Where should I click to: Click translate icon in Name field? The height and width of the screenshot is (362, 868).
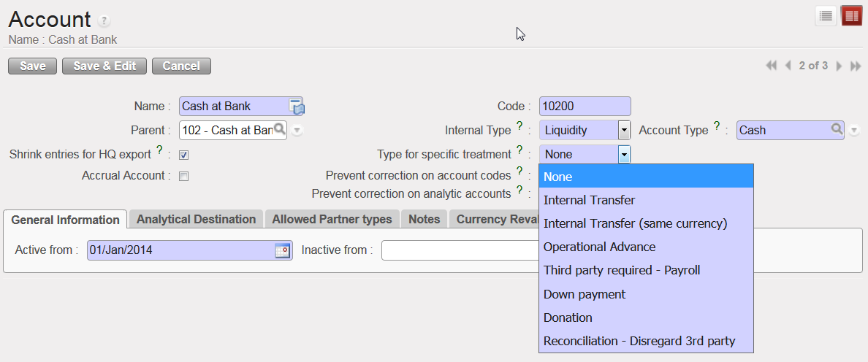pyautogui.click(x=297, y=107)
